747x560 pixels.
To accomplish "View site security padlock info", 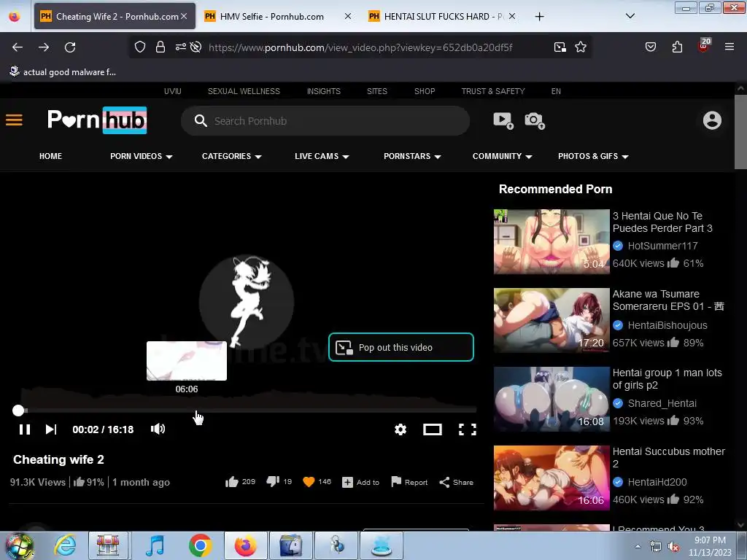I will pyautogui.click(x=160, y=47).
